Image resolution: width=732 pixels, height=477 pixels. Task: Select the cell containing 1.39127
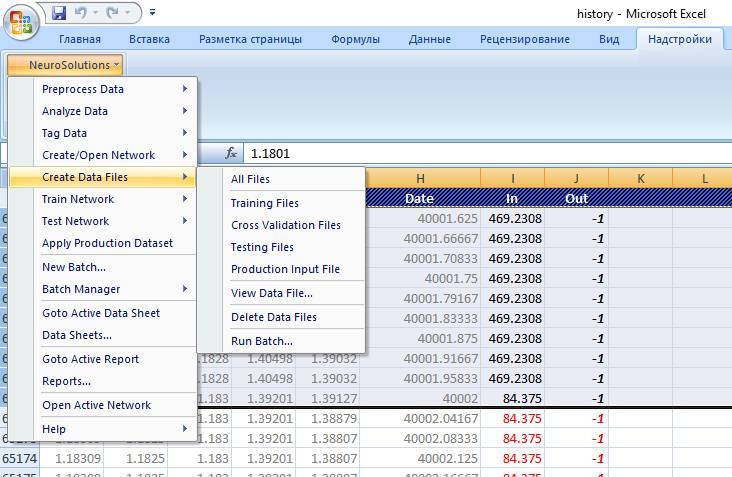tap(328, 398)
